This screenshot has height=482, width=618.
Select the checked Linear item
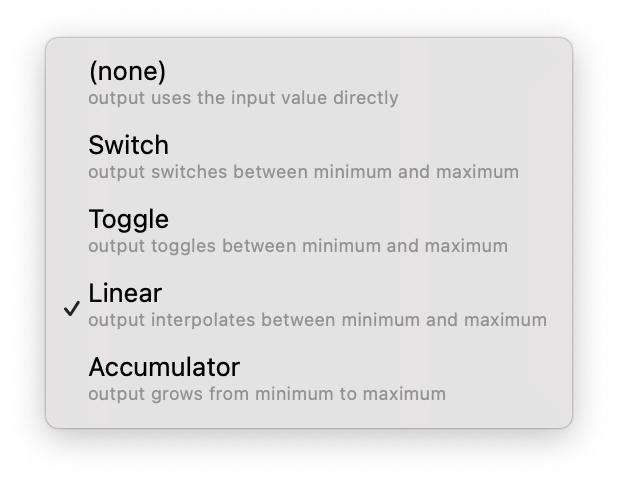(125, 294)
